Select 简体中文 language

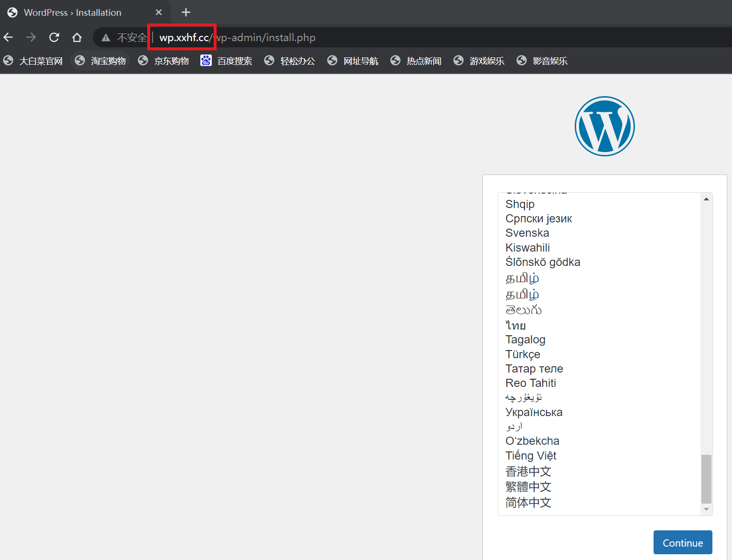click(599, 503)
